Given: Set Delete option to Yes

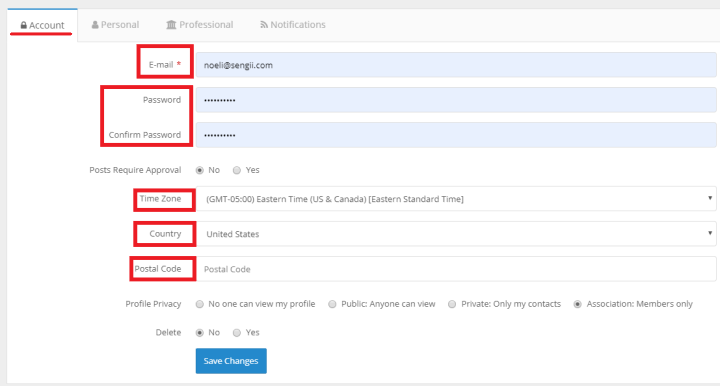Looking at the screenshot, I should [236, 333].
